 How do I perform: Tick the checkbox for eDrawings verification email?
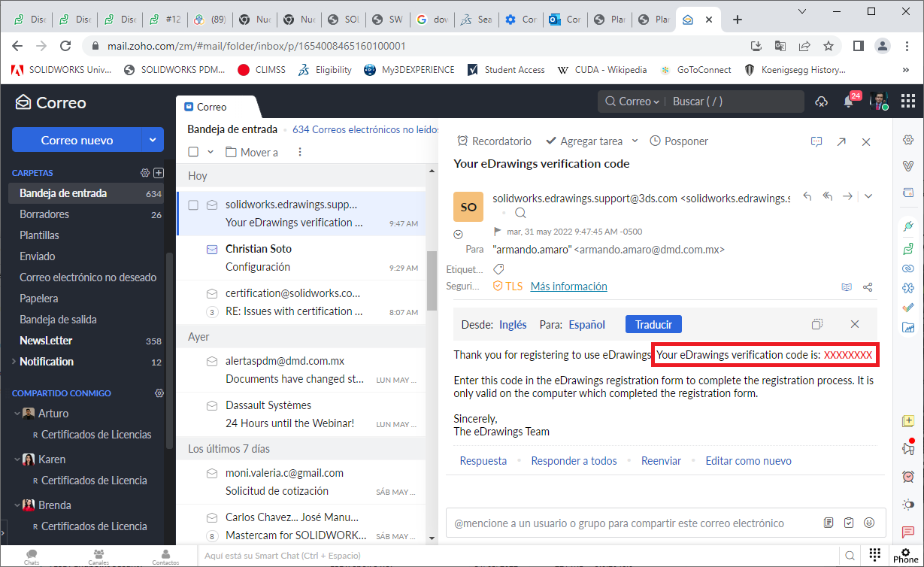click(x=193, y=205)
